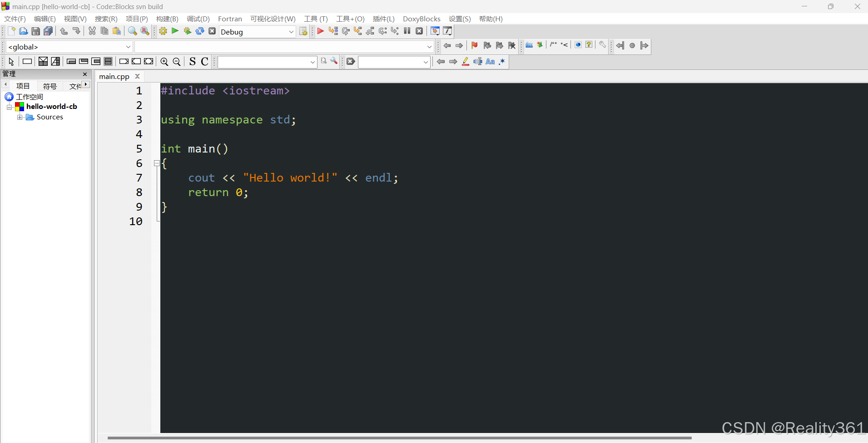Click the Open file icon
This screenshot has height=443, width=868.
point(24,31)
